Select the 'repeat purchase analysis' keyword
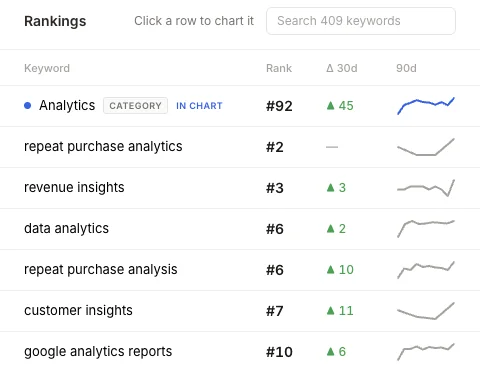 (101, 270)
